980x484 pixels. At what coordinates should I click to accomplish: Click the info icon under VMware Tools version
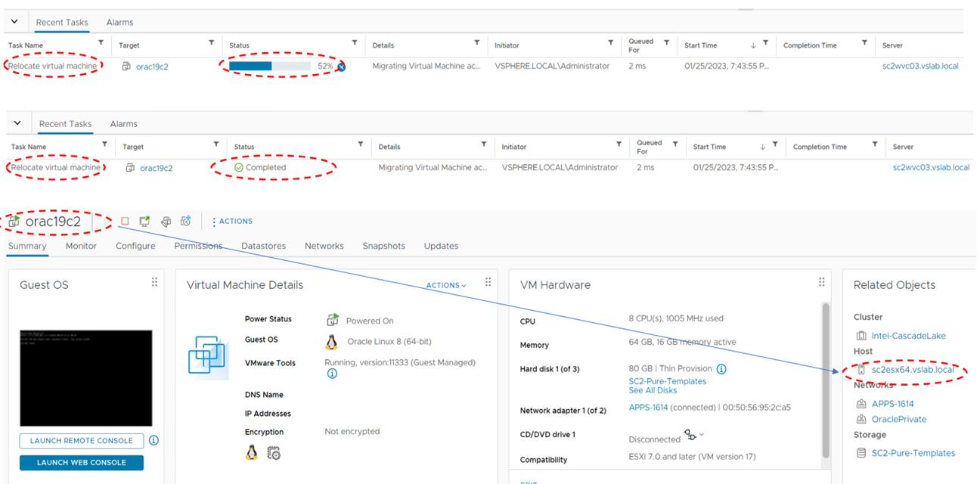click(332, 374)
